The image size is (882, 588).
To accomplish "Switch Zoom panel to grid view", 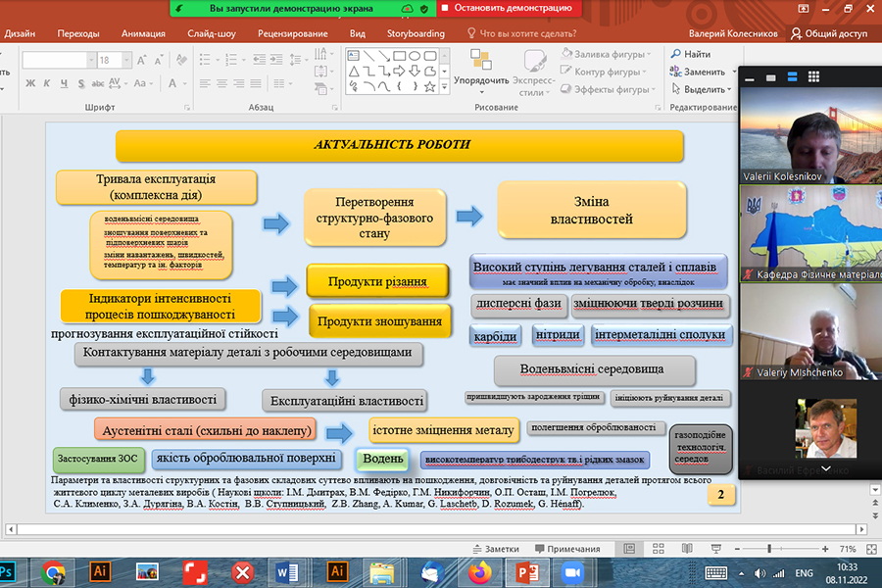I will pyautogui.click(x=814, y=76).
